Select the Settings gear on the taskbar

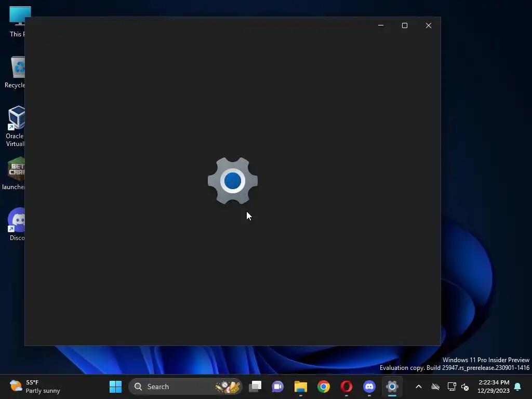tap(392, 387)
